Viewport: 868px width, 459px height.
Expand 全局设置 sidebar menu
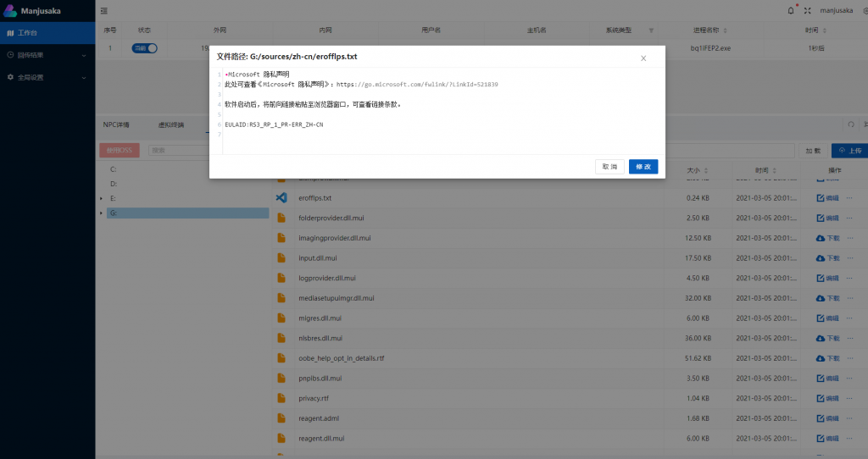point(47,77)
